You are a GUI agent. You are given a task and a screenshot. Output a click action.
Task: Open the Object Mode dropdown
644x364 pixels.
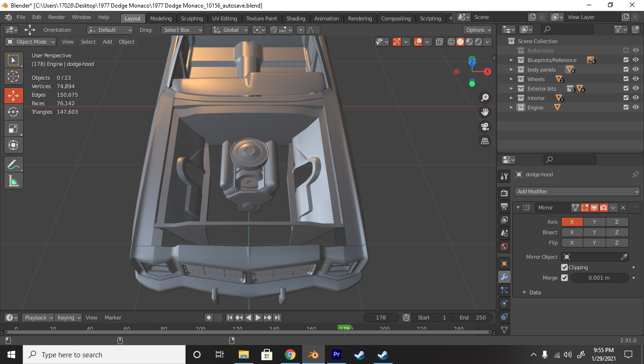(31, 42)
